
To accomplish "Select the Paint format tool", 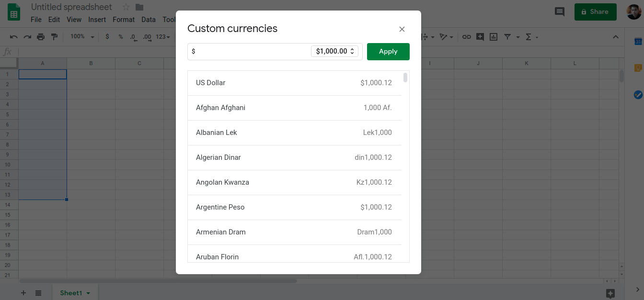I will coord(54,37).
